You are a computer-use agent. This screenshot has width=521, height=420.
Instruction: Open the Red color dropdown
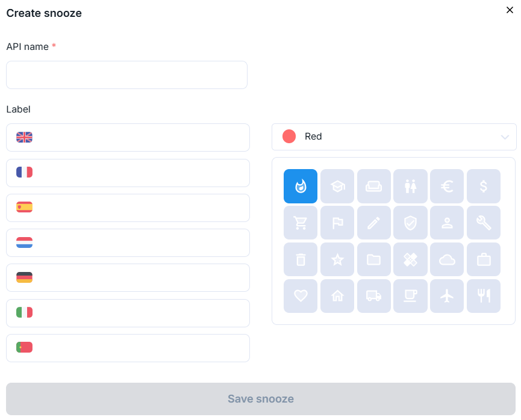pyautogui.click(x=394, y=137)
